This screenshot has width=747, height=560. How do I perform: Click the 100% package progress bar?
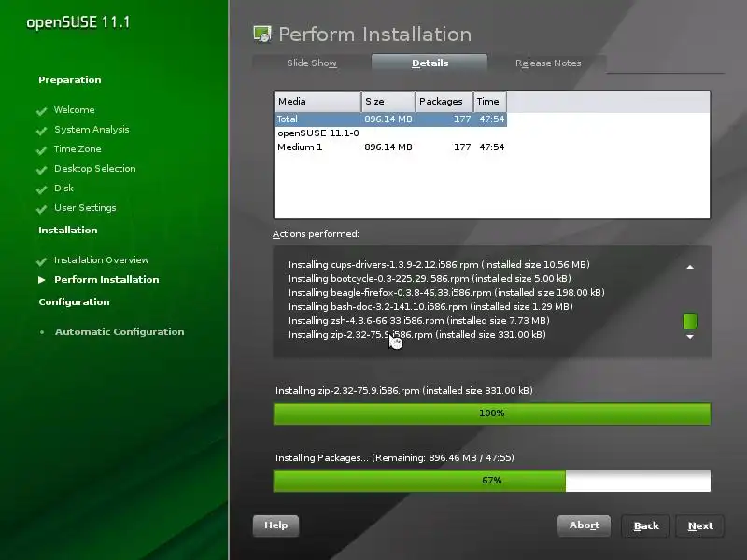(x=492, y=413)
